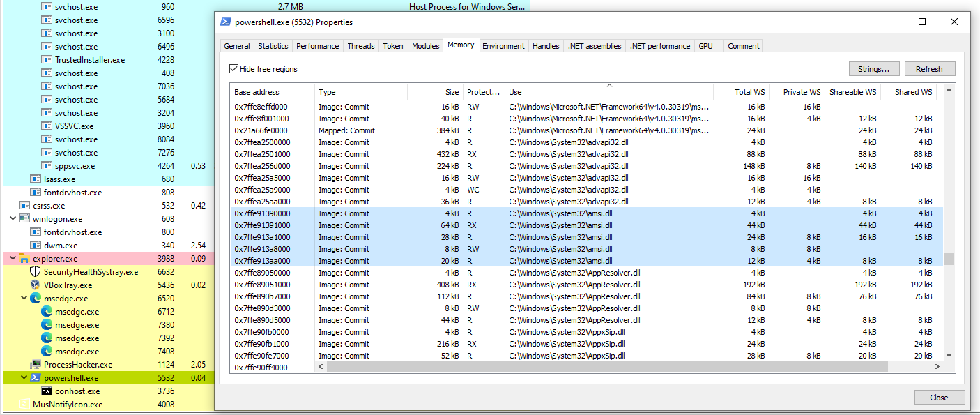This screenshot has height=415, width=980.
Task: Switch to the Modules tab
Action: tap(425, 45)
